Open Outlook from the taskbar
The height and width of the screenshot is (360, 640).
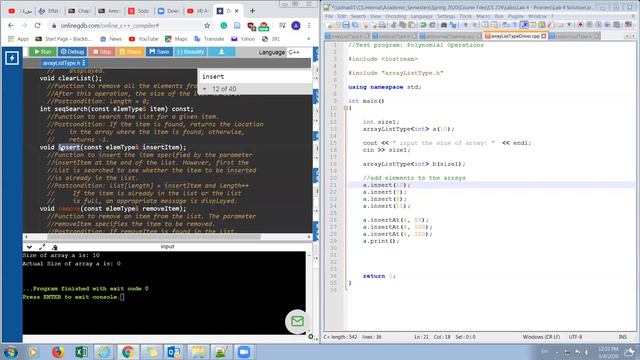click(x=174, y=352)
